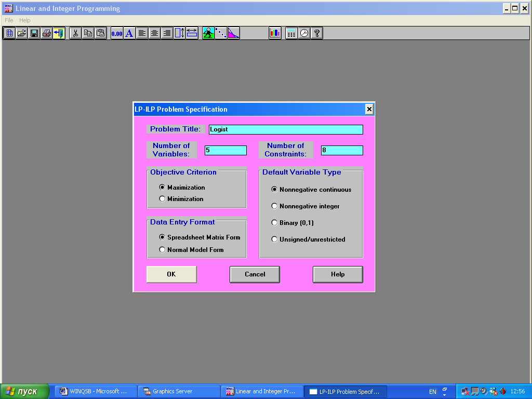Click the New Problem grid icon
This screenshot has width=532, height=399.
point(9,33)
